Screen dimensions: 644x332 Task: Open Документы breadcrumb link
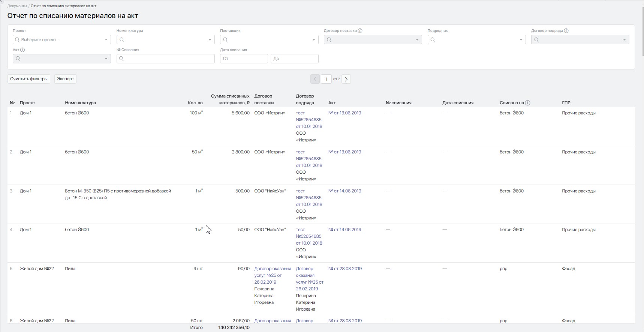click(17, 6)
